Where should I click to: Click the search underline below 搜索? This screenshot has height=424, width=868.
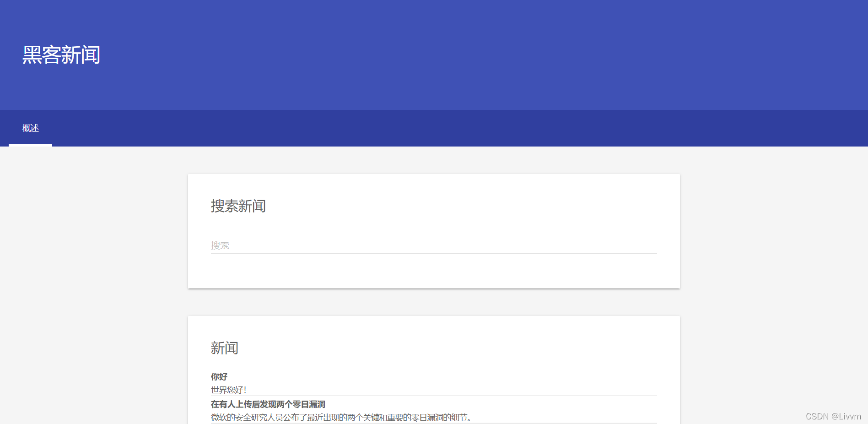(433, 252)
